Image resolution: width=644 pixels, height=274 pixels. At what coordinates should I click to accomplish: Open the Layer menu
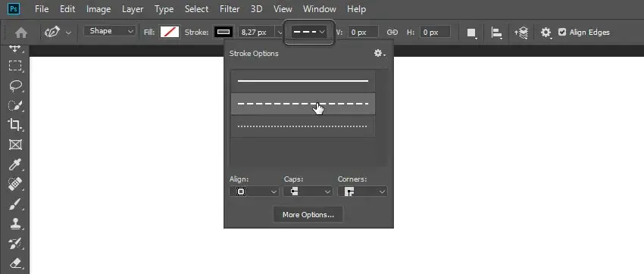[x=133, y=9]
